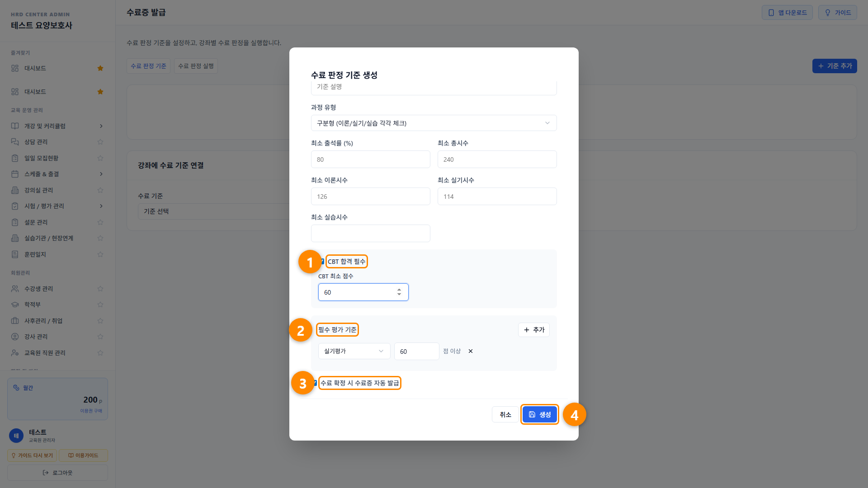Screen dimensions: 868x488
Task: Click the 취소 button in the dialog
Action: tap(505, 415)
